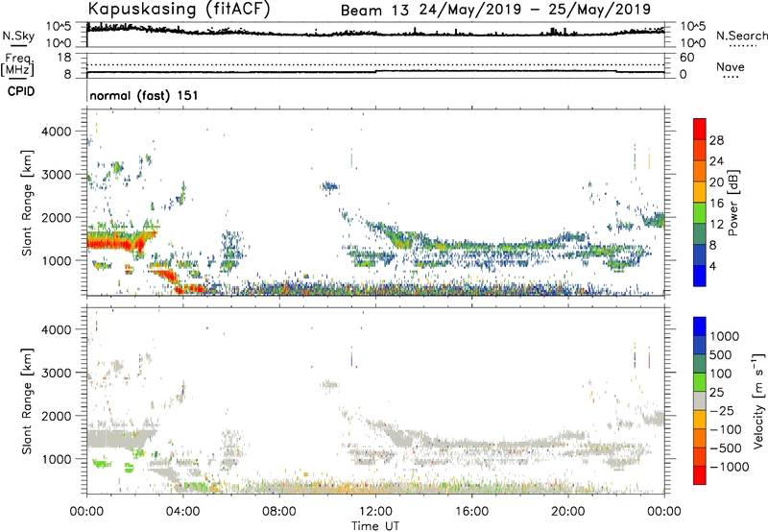Click the 20:00 time tick label
The width and height of the screenshot is (768, 532).
click(568, 512)
